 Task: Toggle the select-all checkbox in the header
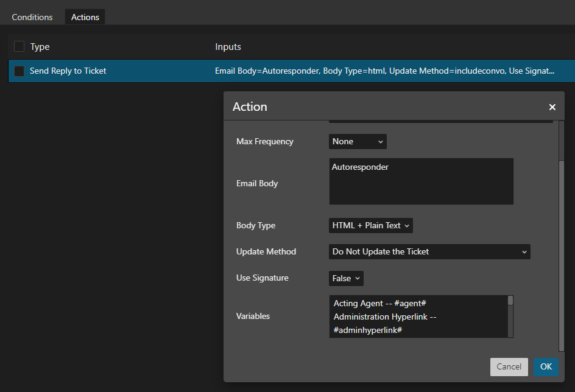tap(19, 47)
